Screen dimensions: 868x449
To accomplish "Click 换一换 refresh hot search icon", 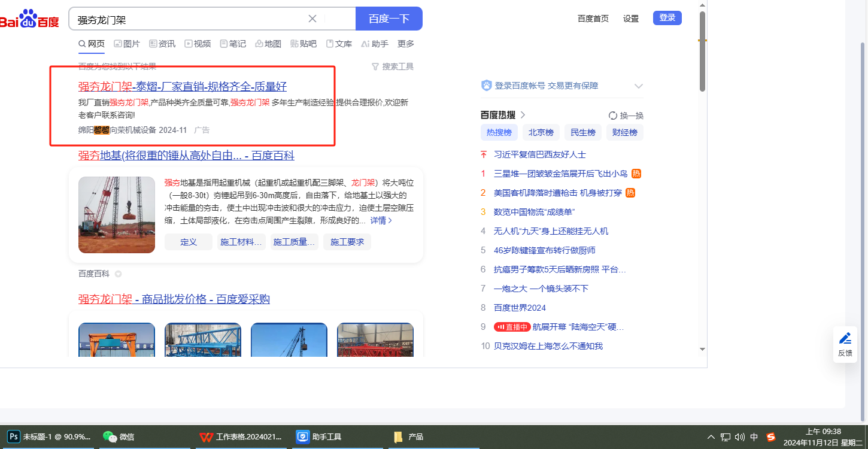I will coord(613,116).
